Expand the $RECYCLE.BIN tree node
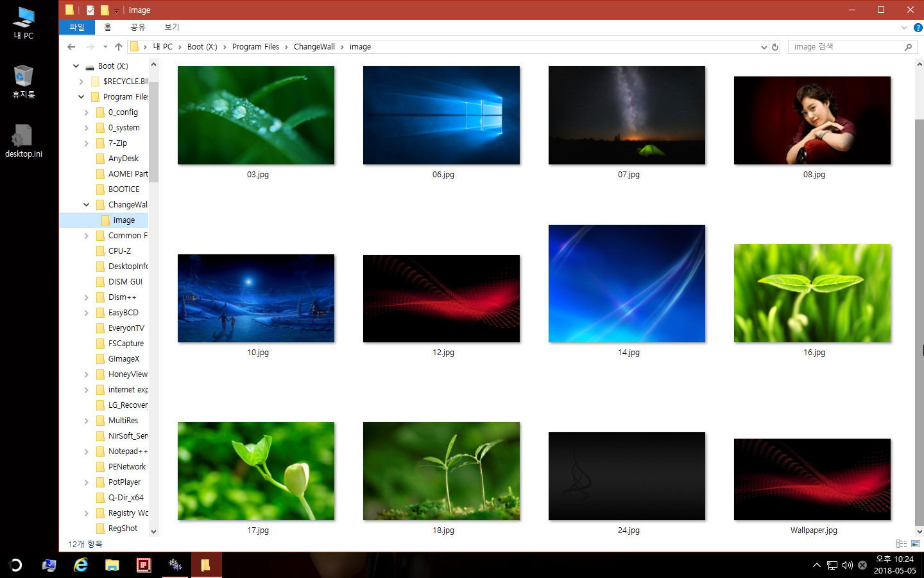The image size is (924, 578). pyautogui.click(x=81, y=82)
